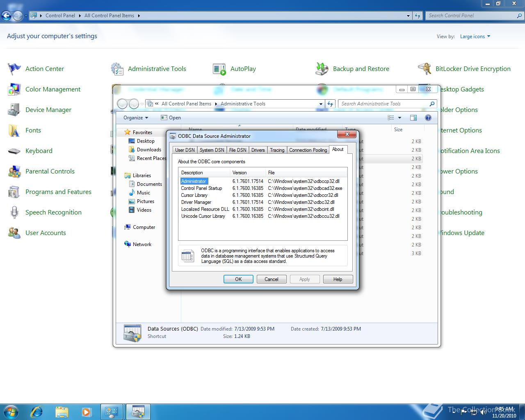Open Administrative Tools gear icon
Screen dimensions: 525x420
point(117,69)
